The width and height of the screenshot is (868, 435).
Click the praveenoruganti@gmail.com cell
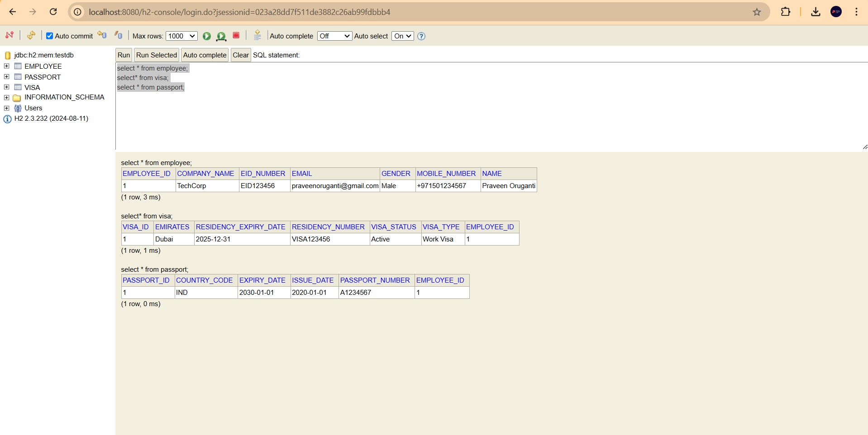pyautogui.click(x=335, y=186)
